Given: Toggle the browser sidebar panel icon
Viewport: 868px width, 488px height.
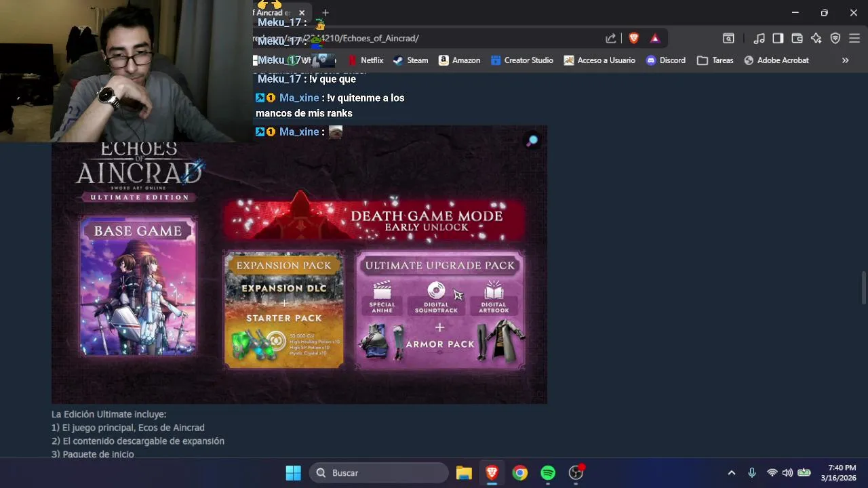Looking at the screenshot, I should 778,39.
